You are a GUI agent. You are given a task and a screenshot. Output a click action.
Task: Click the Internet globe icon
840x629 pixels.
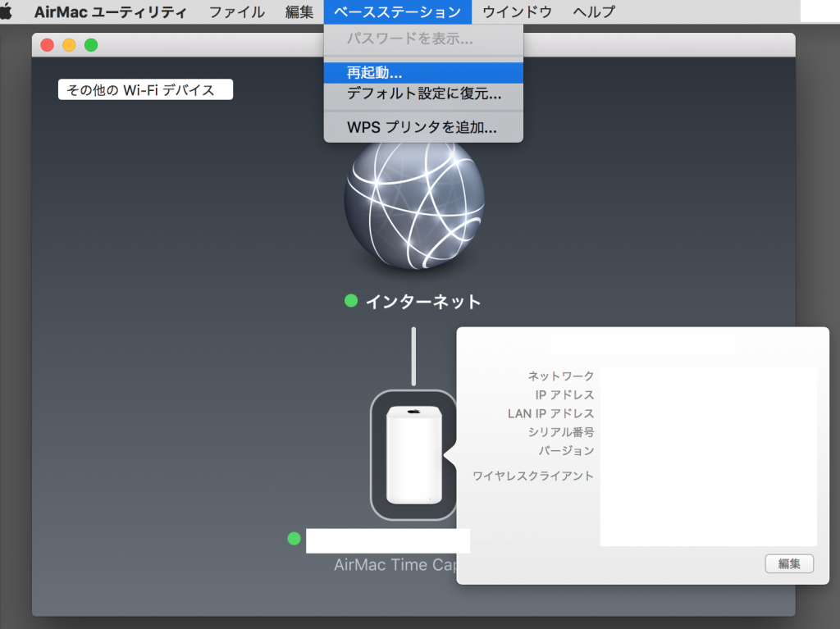414,204
